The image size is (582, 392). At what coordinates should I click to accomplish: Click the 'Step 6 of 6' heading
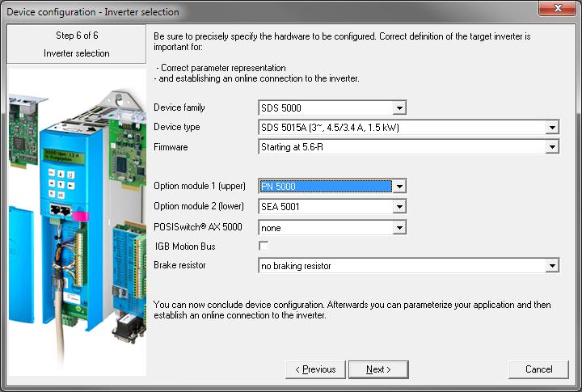click(77, 36)
